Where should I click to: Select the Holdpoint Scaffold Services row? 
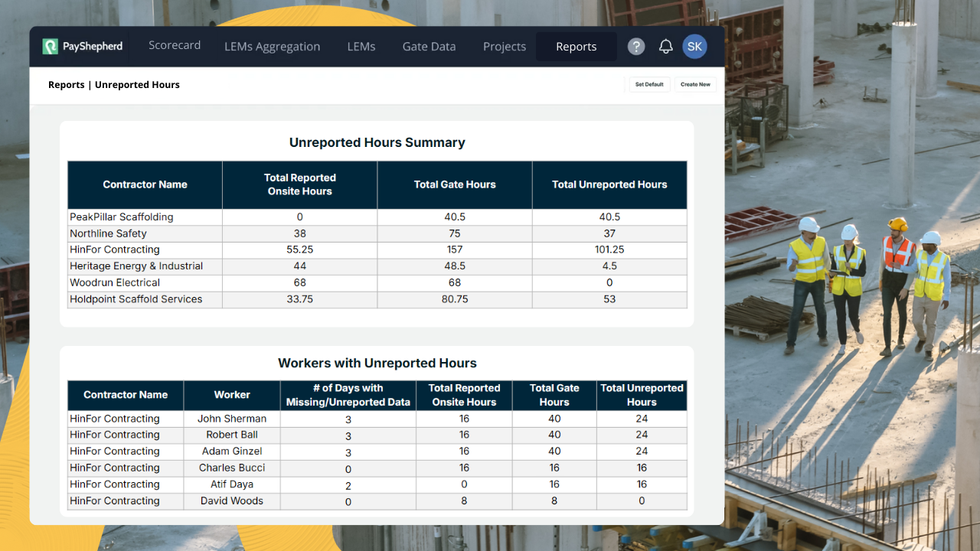(377, 299)
